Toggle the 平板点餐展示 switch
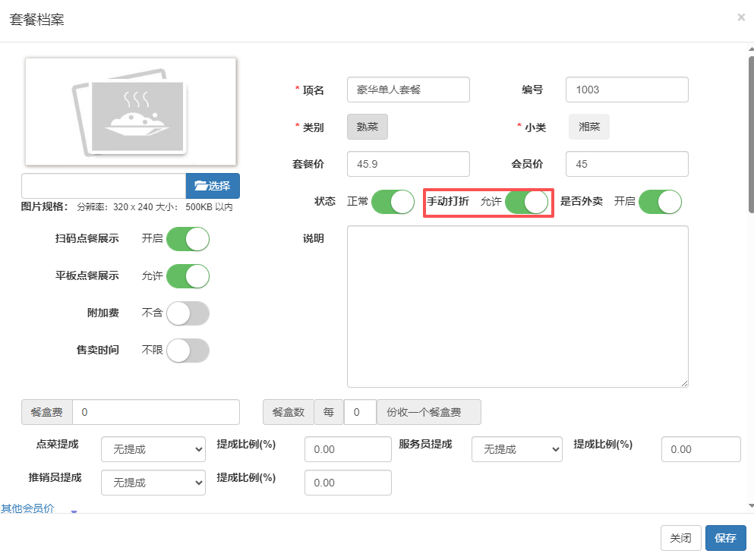Viewport: 754px width, 560px height. click(188, 276)
